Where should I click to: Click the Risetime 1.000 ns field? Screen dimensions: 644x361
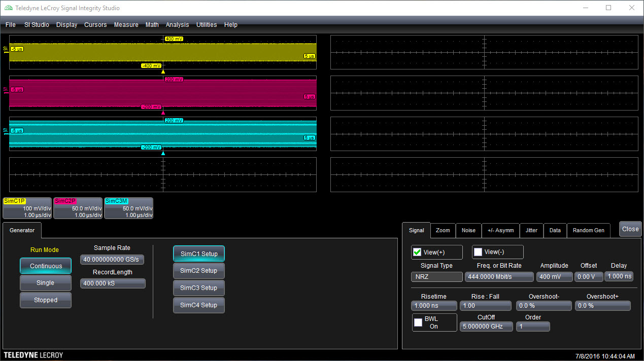tap(434, 306)
